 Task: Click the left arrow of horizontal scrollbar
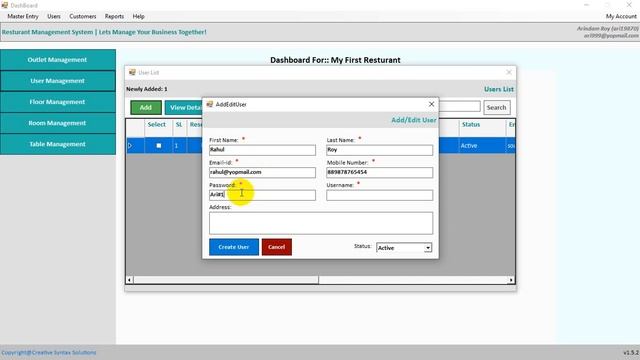(x=129, y=280)
